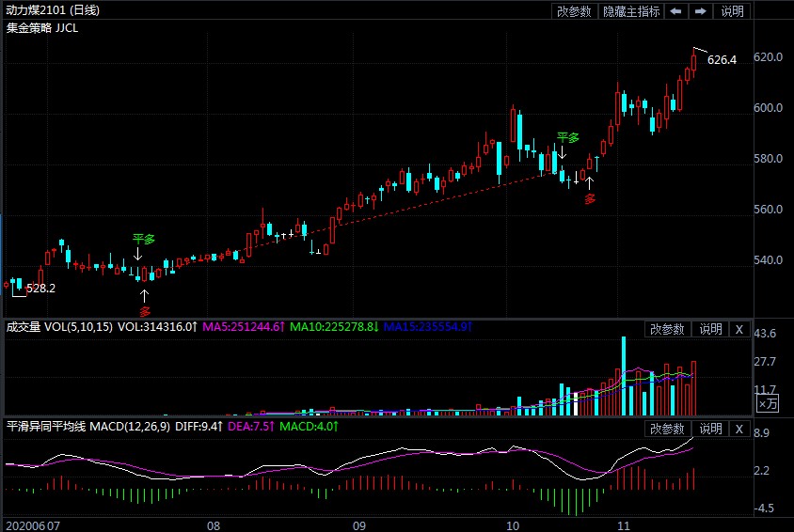Select the 动力煤2101 (日线) title
The width and height of the screenshot is (794, 532).
pos(53,10)
